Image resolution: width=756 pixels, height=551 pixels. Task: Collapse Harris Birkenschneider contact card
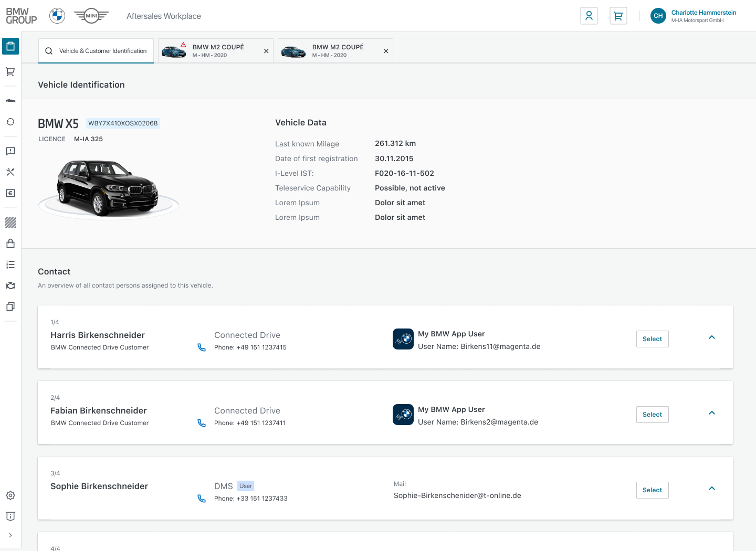coord(712,337)
